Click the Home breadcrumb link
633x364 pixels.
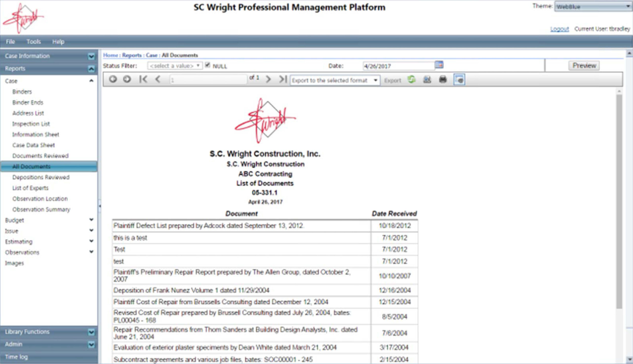coord(110,55)
